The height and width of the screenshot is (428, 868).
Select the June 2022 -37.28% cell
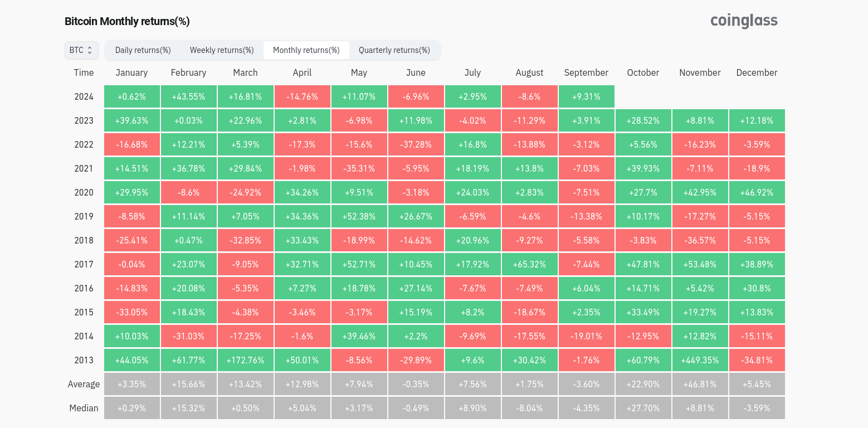[x=416, y=145]
